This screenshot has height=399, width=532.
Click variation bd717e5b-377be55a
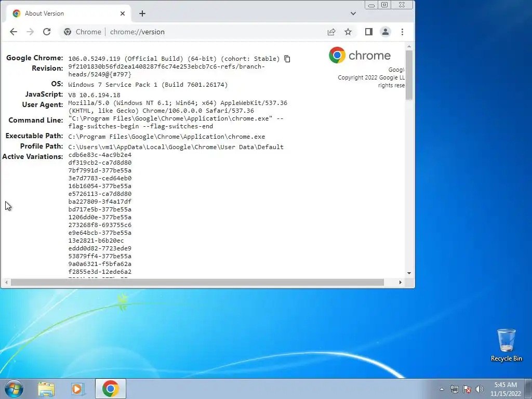[x=100, y=209]
